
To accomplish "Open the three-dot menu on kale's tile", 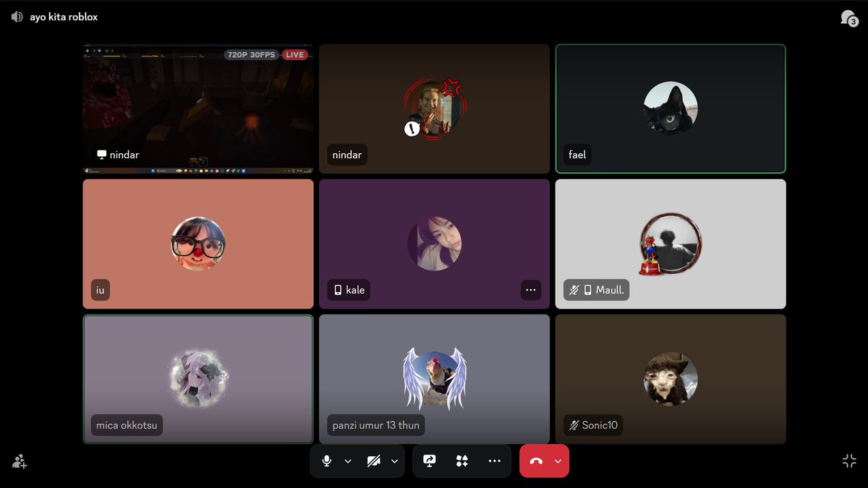I will [531, 290].
